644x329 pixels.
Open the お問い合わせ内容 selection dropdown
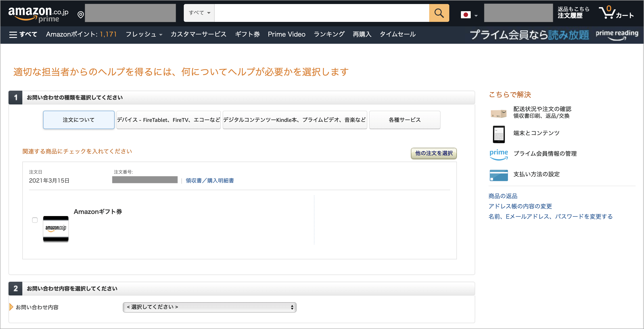[209, 307]
